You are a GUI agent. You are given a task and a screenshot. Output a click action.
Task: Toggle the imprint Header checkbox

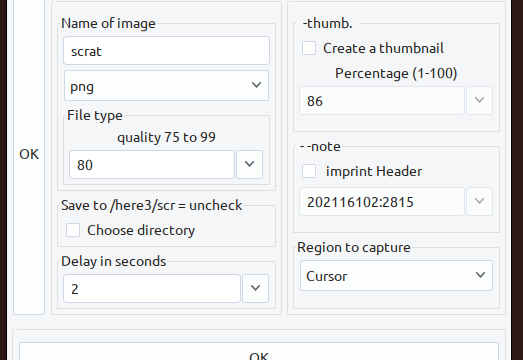309,171
